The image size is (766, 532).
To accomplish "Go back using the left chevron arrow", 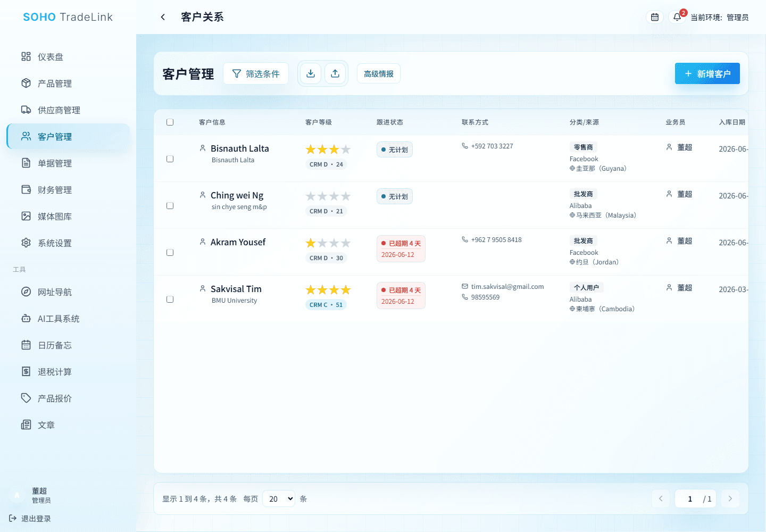I will 163,17.
